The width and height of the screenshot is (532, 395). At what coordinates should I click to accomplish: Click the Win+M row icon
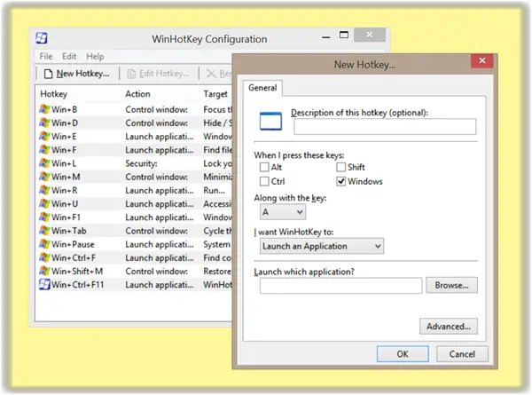(x=44, y=177)
